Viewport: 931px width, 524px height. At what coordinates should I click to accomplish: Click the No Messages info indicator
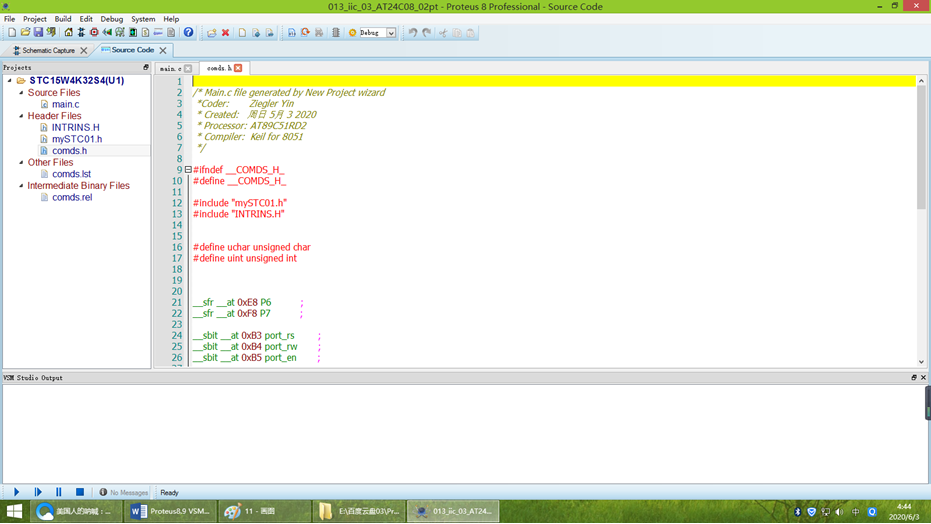124,493
